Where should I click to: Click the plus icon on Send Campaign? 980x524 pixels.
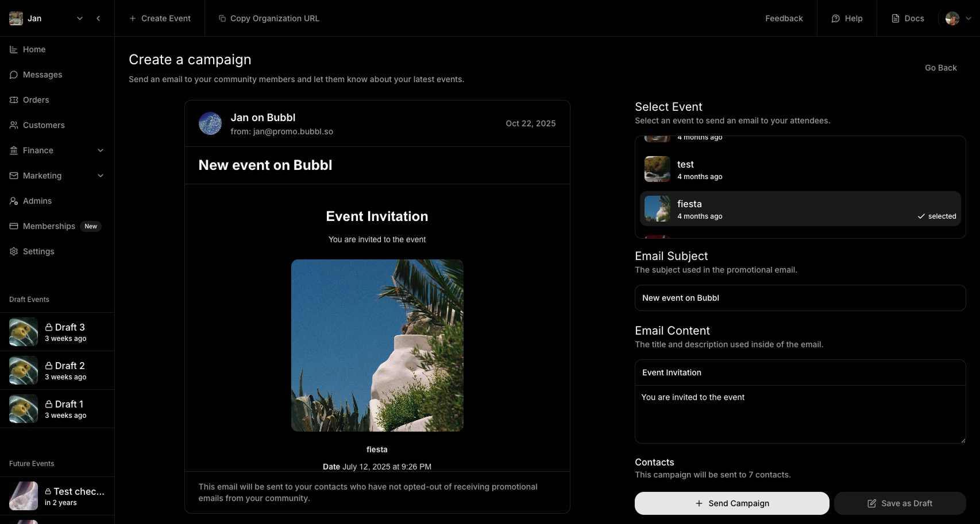(x=699, y=503)
